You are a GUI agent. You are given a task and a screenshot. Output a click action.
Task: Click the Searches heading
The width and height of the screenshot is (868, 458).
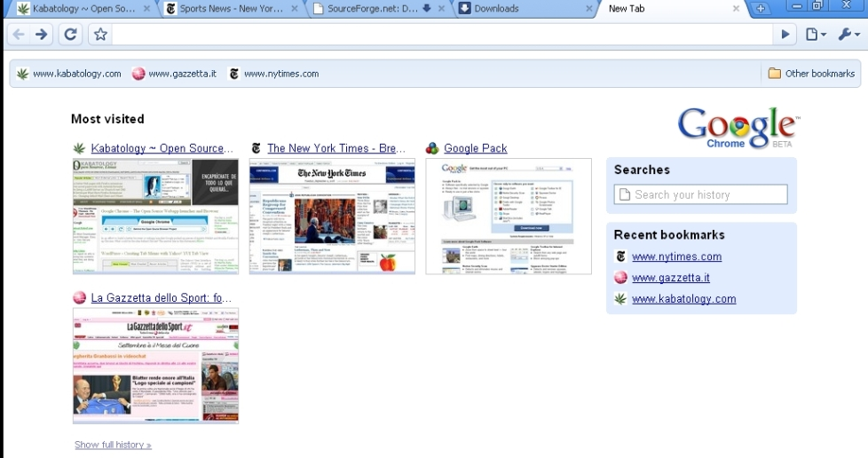[x=642, y=170]
